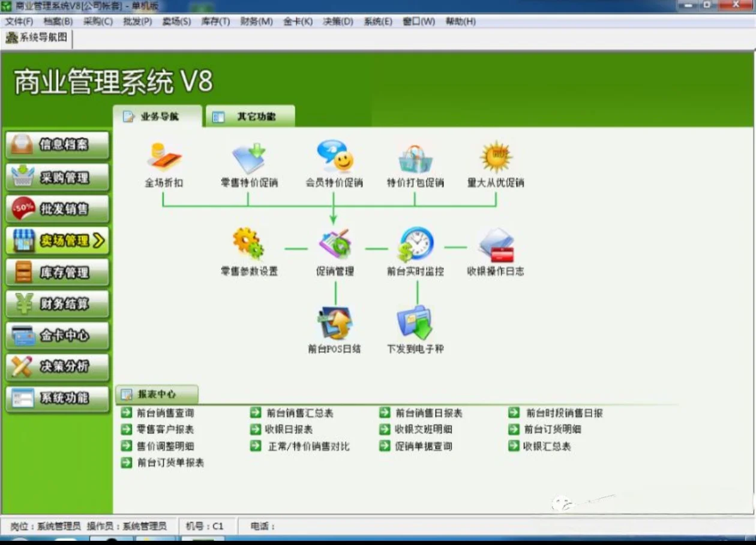Open the 系统(E) menu
Viewport: 756px width, 545px height.
click(x=378, y=22)
